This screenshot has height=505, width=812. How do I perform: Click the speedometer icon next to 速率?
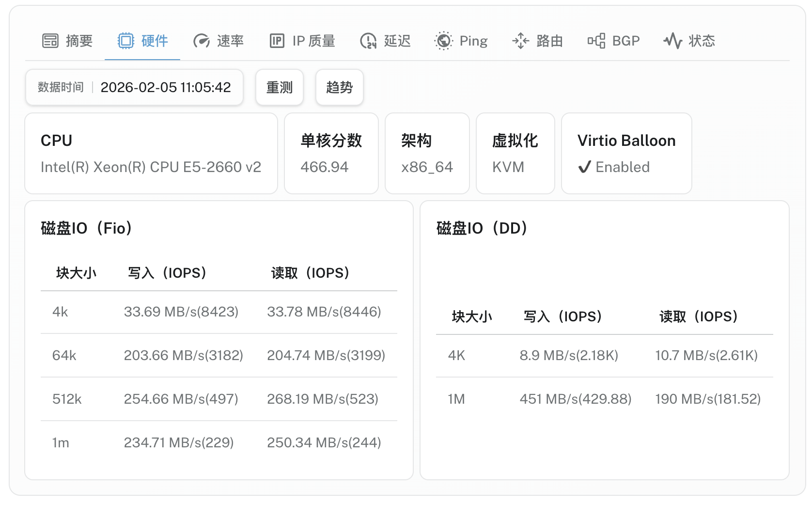click(x=201, y=41)
